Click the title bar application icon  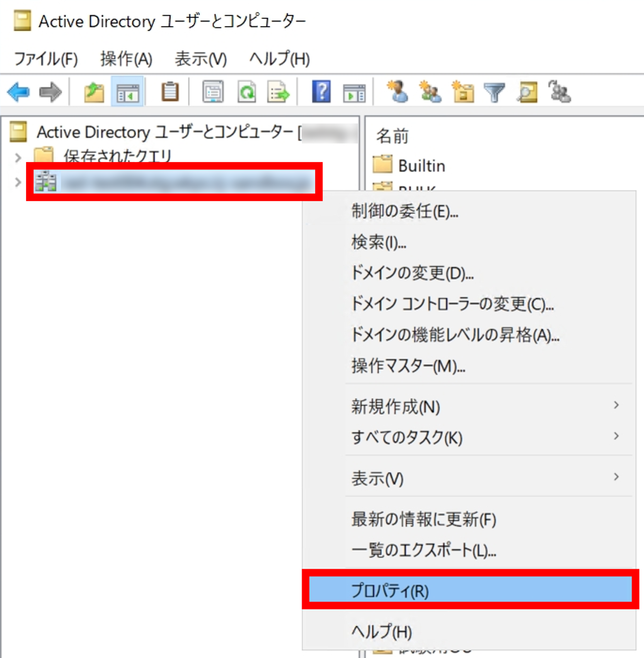tap(22, 21)
